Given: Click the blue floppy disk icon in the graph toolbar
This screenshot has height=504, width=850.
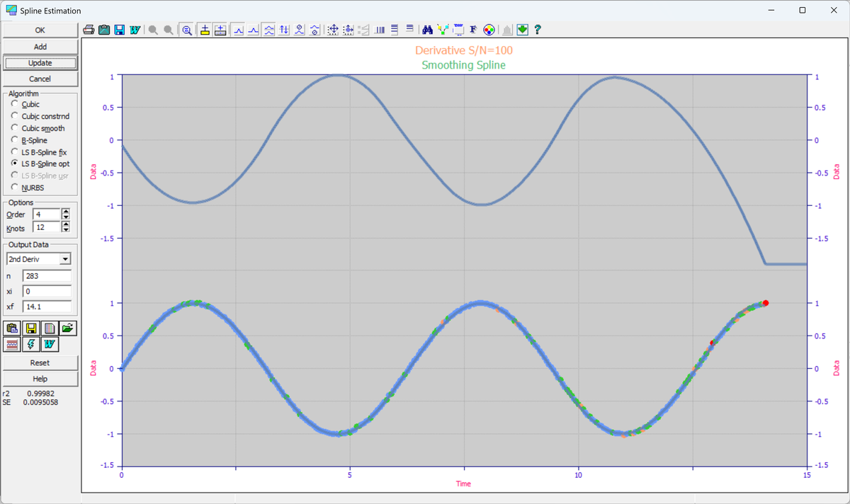Looking at the screenshot, I should [x=120, y=30].
